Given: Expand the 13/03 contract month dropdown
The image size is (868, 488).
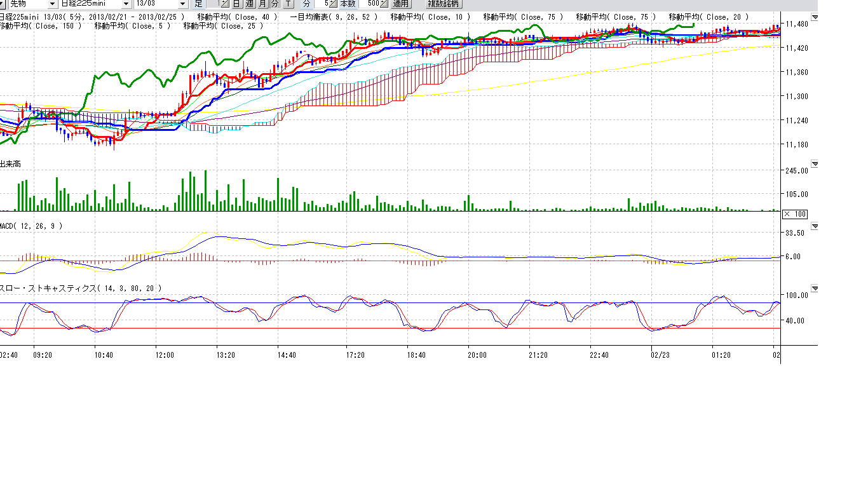Looking at the screenshot, I should (x=183, y=4).
